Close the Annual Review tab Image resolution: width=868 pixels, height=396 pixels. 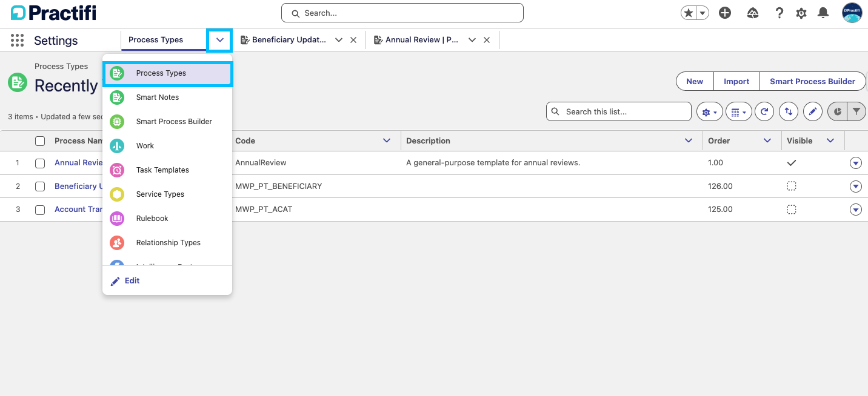pos(487,40)
